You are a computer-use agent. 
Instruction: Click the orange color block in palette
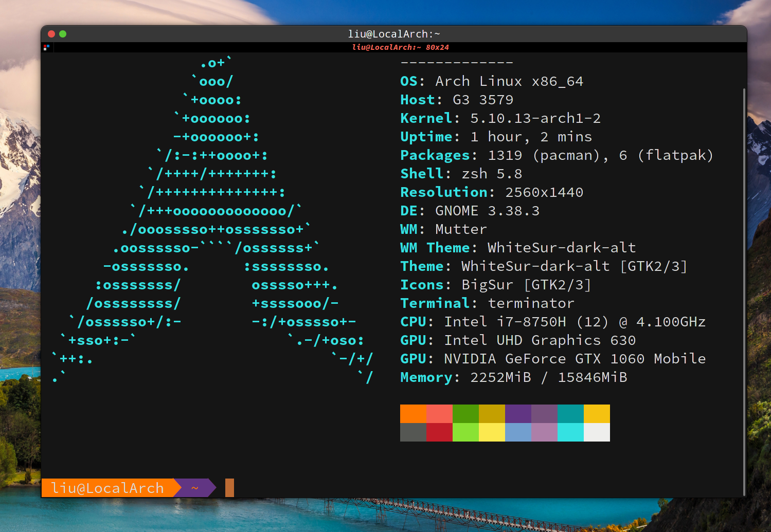coord(414,414)
